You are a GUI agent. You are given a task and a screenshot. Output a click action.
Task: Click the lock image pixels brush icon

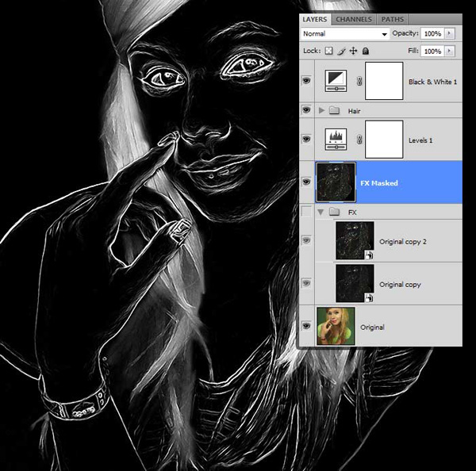[x=341, y=51]
